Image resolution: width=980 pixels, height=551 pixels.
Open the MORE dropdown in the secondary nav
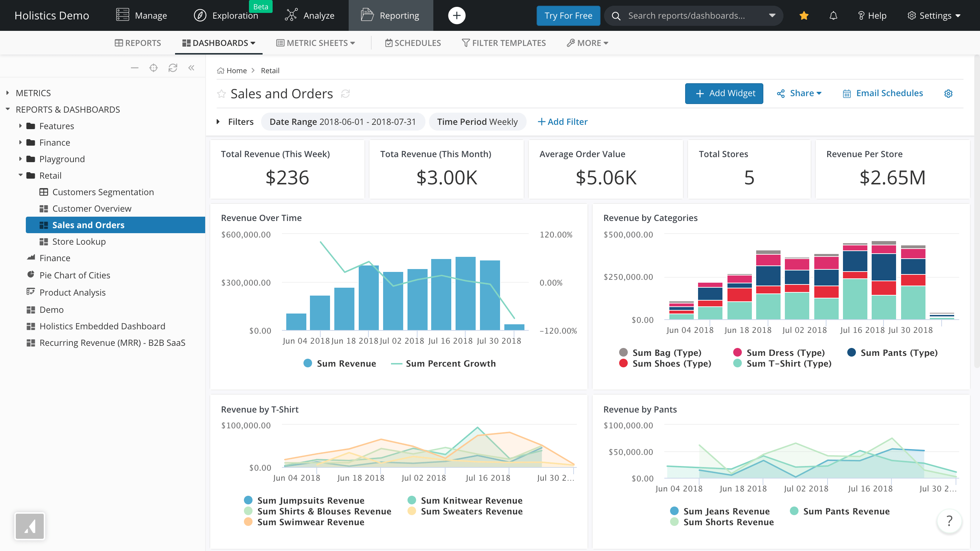click(x=586, y=43)
